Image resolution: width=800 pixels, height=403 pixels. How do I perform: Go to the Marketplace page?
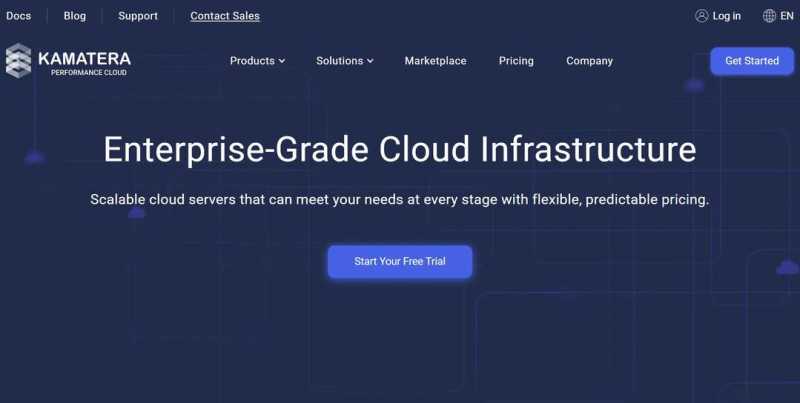435,61
